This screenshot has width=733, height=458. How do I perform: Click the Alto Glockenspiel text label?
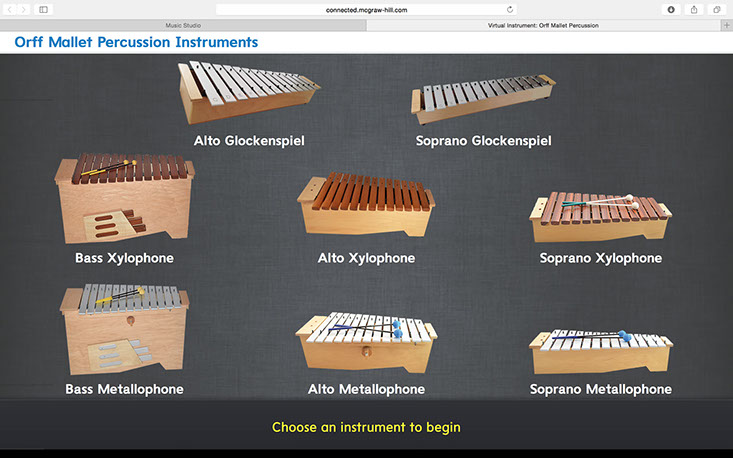point(249,141)
